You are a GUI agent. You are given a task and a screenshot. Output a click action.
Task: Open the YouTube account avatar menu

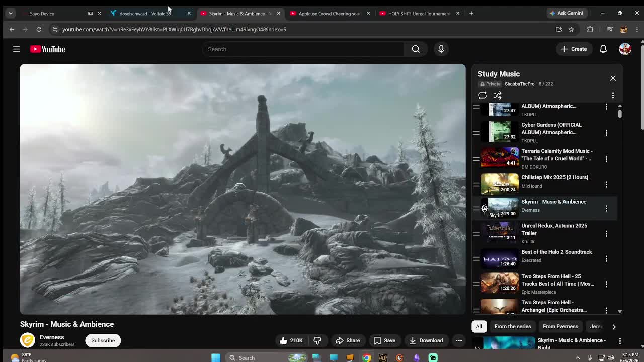625,49
